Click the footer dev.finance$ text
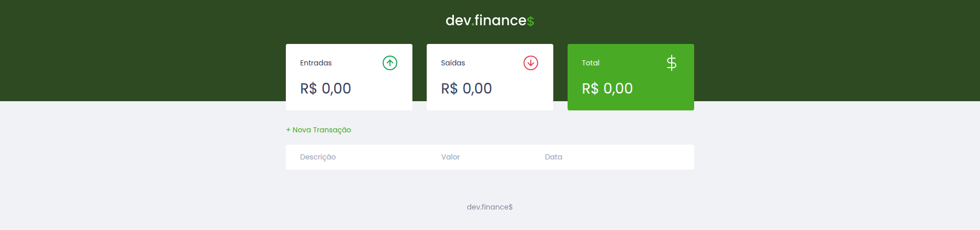 pos(489,207)
